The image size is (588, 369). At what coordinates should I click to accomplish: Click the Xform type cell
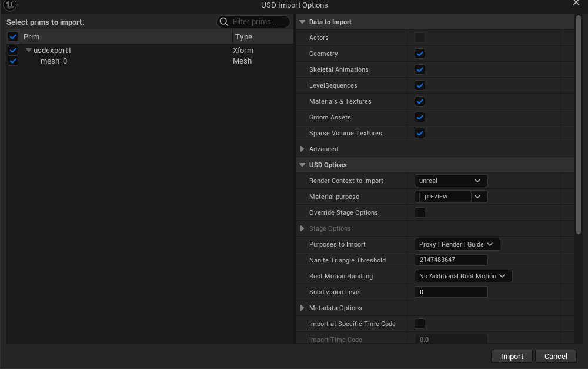pyautogui.click(x=243, y=50)
